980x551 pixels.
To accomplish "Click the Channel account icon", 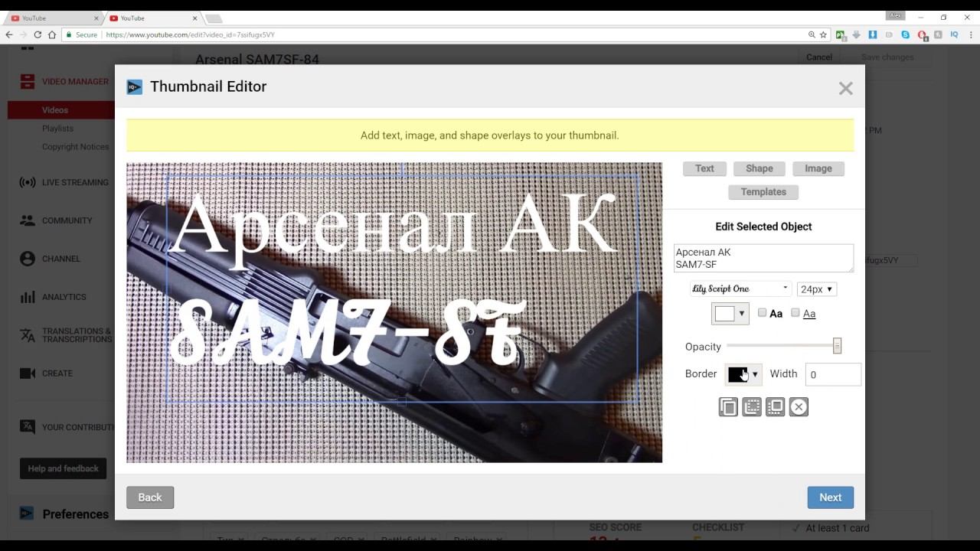I will (28, 259).
